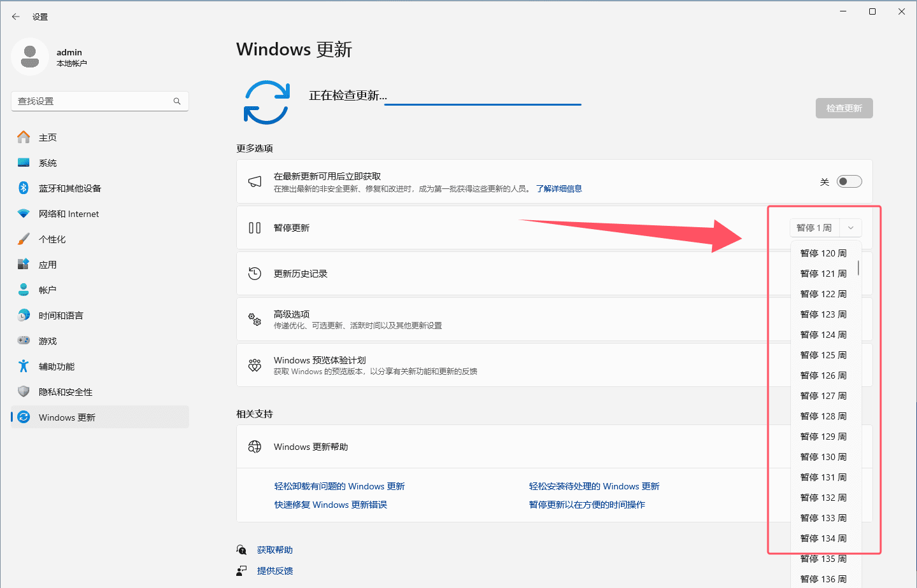Go to the 隐私和安全性 menu label
The height and width of the screenshot is (588, 917).
[x=66, y=392]
